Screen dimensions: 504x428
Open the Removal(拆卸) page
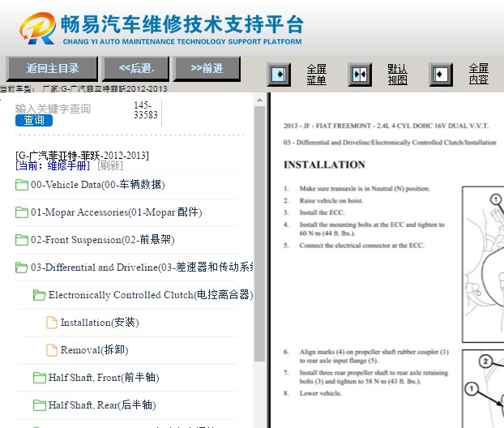coord(95,350)
